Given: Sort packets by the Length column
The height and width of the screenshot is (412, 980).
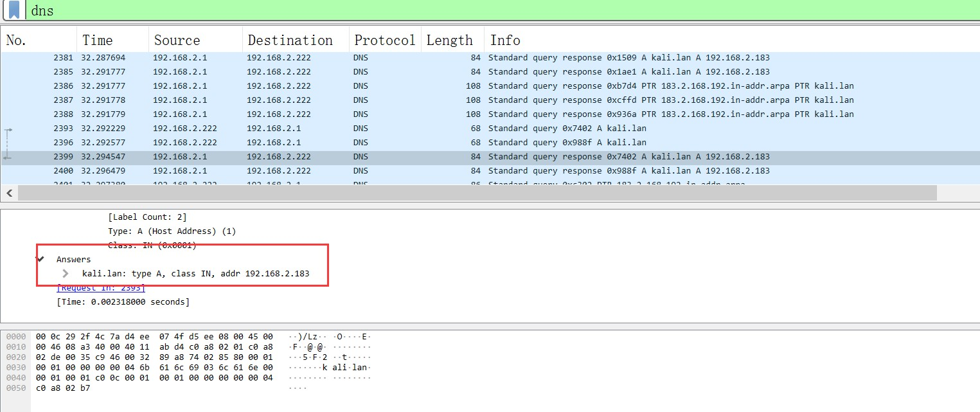Looking at the screenshot, I should (x=452, y=40).
